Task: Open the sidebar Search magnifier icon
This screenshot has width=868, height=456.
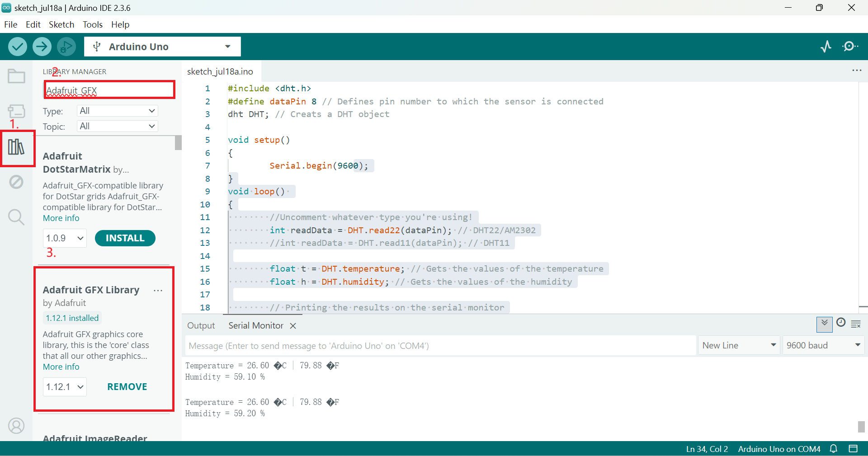Action: pyautogui.click(x=16, y=217)
